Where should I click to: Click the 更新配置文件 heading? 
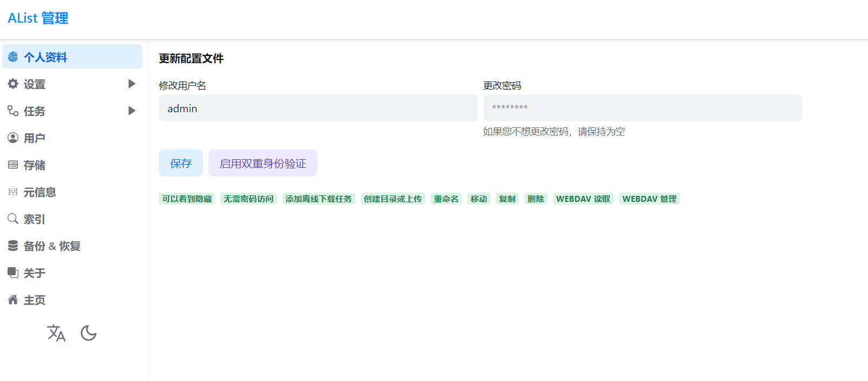pos(191,58)
